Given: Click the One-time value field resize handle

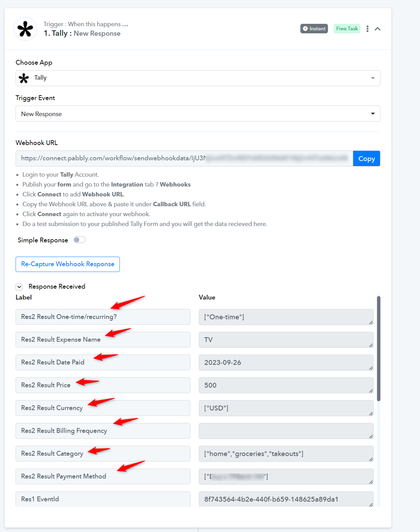Looking at the screenshot, I should click(371, 322).
